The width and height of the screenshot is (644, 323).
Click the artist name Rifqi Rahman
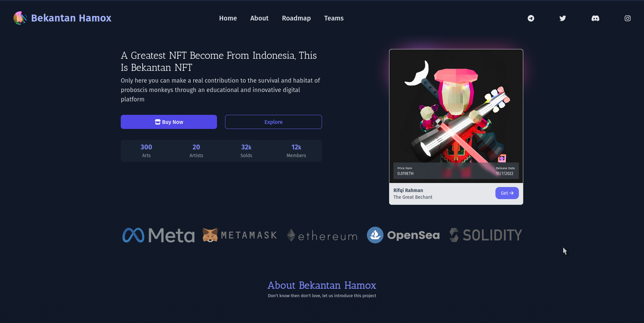pyautogui.click(x=408, y=190)
